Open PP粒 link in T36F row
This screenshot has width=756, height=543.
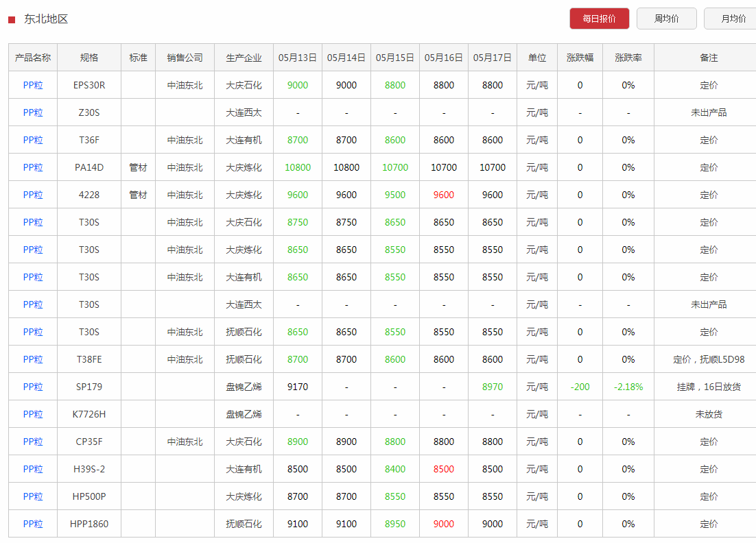pyautogui.click(x=33, y=141)
